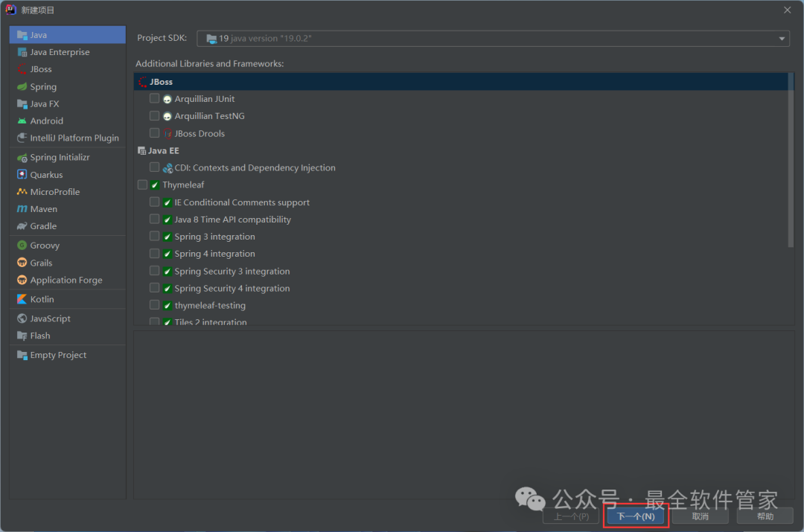Cancel the dialog with 取消
This screenshot has height=532, width=804.
(701, 516)
